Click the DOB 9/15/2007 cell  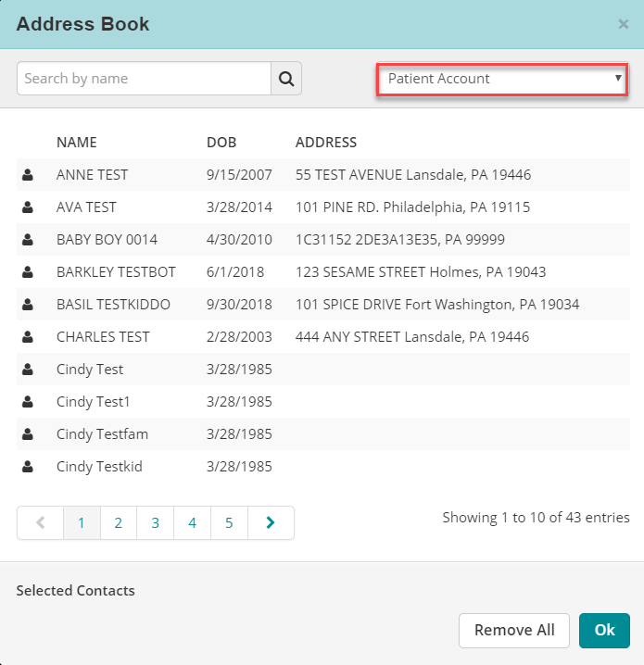coord(239,175)
